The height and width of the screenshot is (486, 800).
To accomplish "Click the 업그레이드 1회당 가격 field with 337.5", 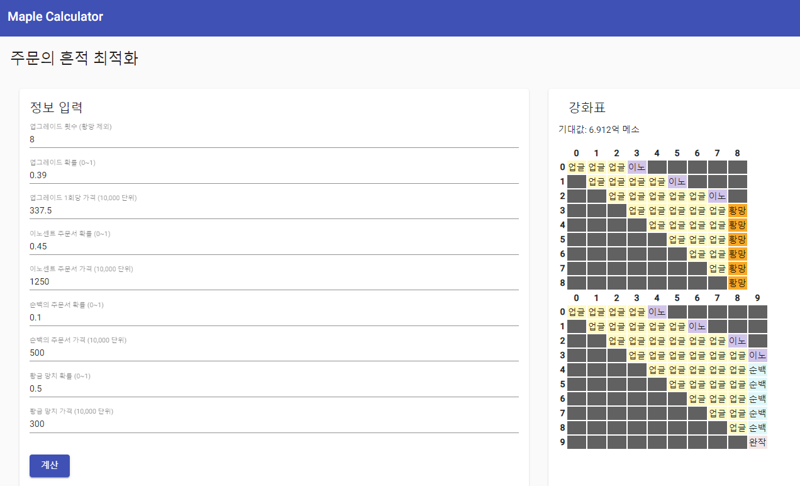I will [x=274, y=211].
